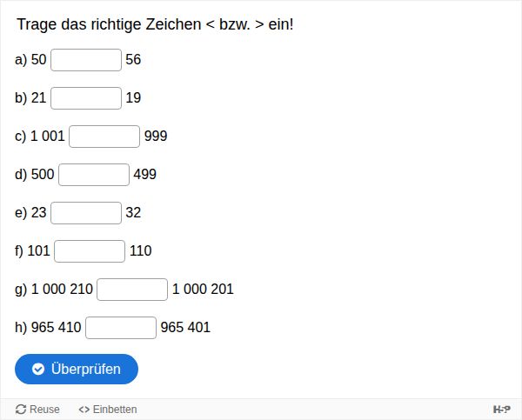
Task: Open the H5P logo in the footer
Action: point(501,410)
